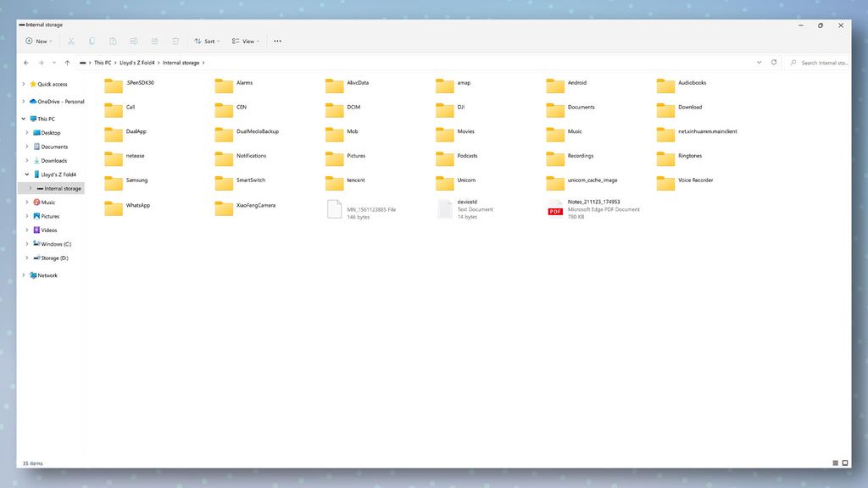Select Downloads in the sidebar

(53, 160)
